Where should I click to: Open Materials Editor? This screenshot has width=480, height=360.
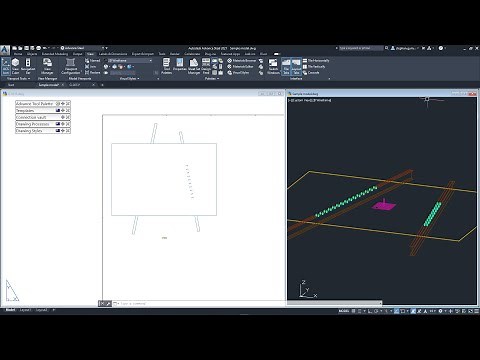coord(240,66)
